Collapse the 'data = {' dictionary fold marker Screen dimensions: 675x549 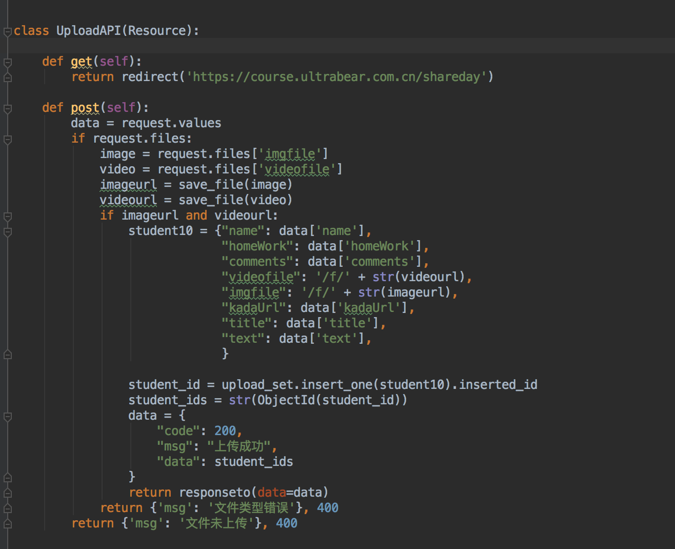coord(7,416)
